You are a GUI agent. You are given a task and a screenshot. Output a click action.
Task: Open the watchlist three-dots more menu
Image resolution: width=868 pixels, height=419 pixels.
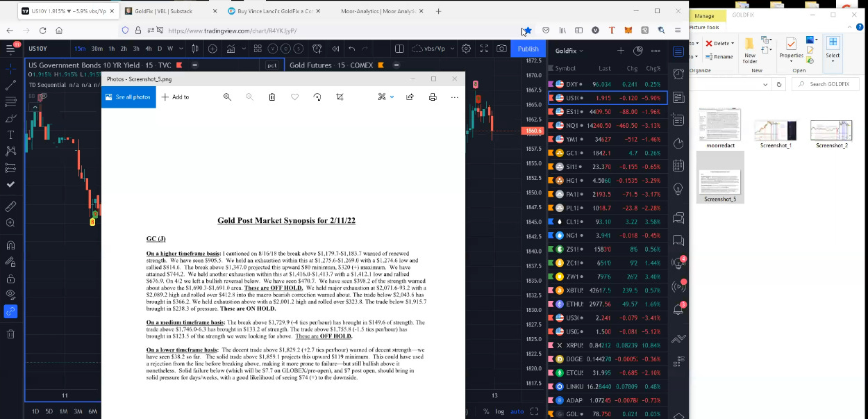[656, 51]
